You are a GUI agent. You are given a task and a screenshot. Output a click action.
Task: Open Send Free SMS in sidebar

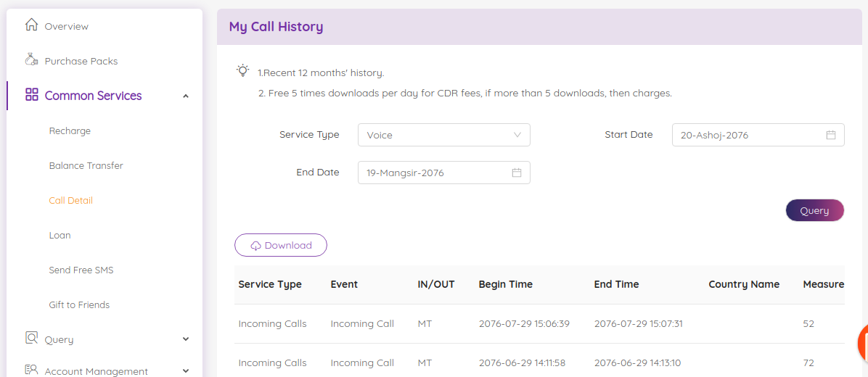pos(81,270)
